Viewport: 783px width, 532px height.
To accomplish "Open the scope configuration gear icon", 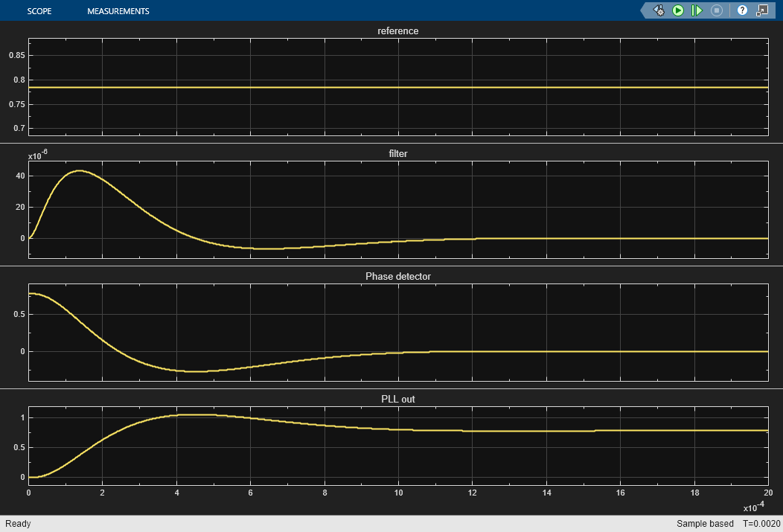I will coord(659,10).
